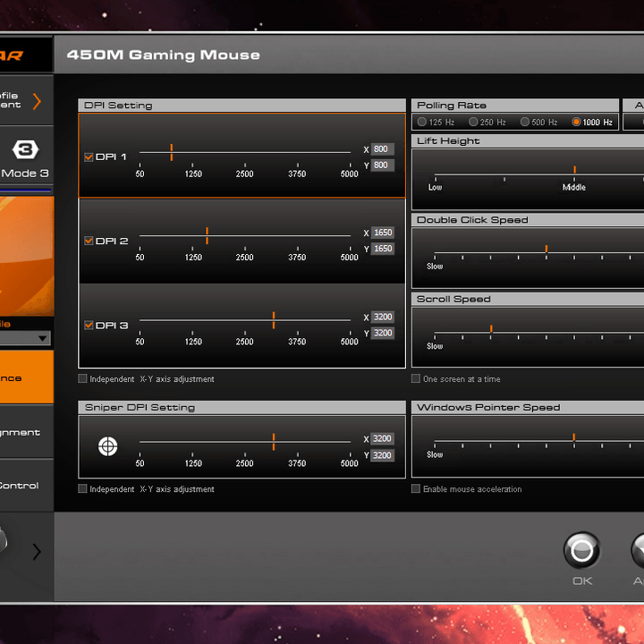
Task: Open the Lighting Control tab in sidebar
Action: 27,486
